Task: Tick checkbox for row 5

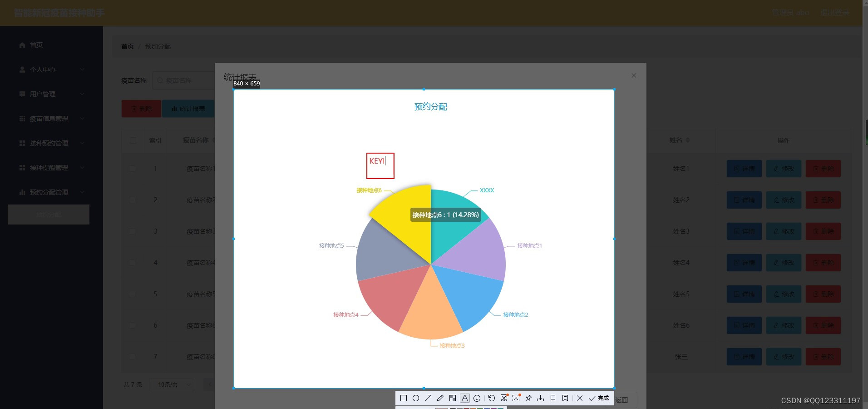Action: [132, 294]
